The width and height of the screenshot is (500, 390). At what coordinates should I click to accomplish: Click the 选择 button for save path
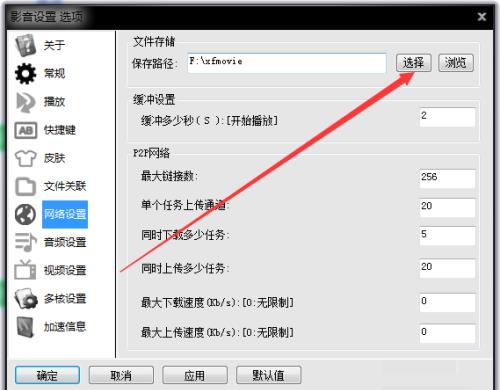414,63
